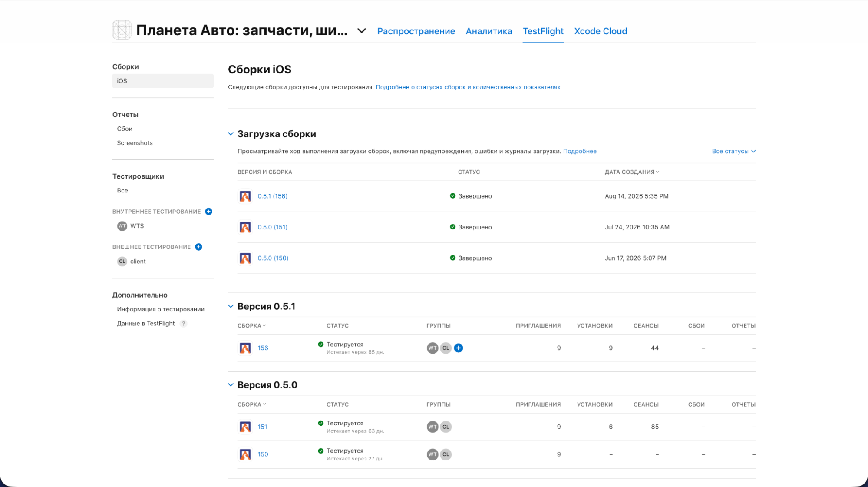Click the WT group badge for build 150
Image resolution: width=868 pixels, height=487 pixels.
point(432,454)
